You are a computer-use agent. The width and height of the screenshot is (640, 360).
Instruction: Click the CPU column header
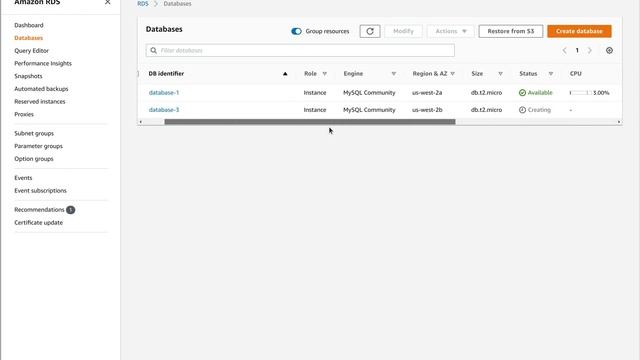pos(576,73)
